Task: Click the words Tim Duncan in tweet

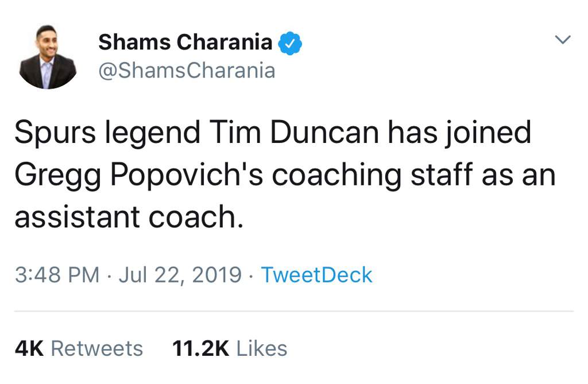Action: point(294,133)
